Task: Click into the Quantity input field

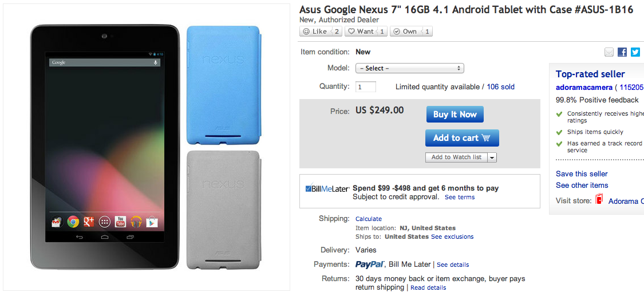Action: click(366, 87)
